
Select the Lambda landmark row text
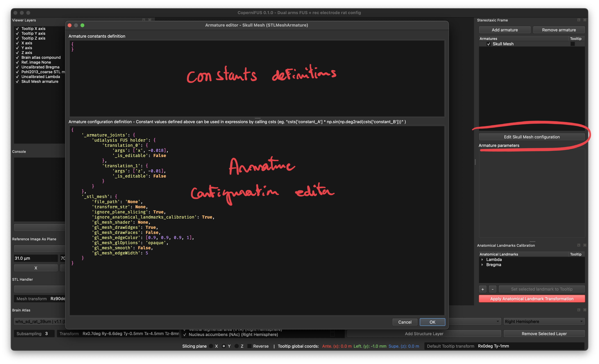[x=494, y=260]
